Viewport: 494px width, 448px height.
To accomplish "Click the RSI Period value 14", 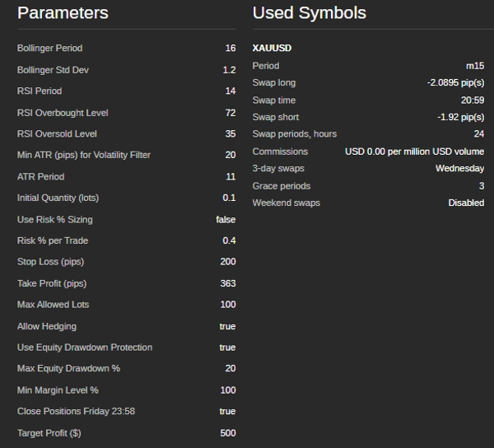I will (x=230, y=91).
